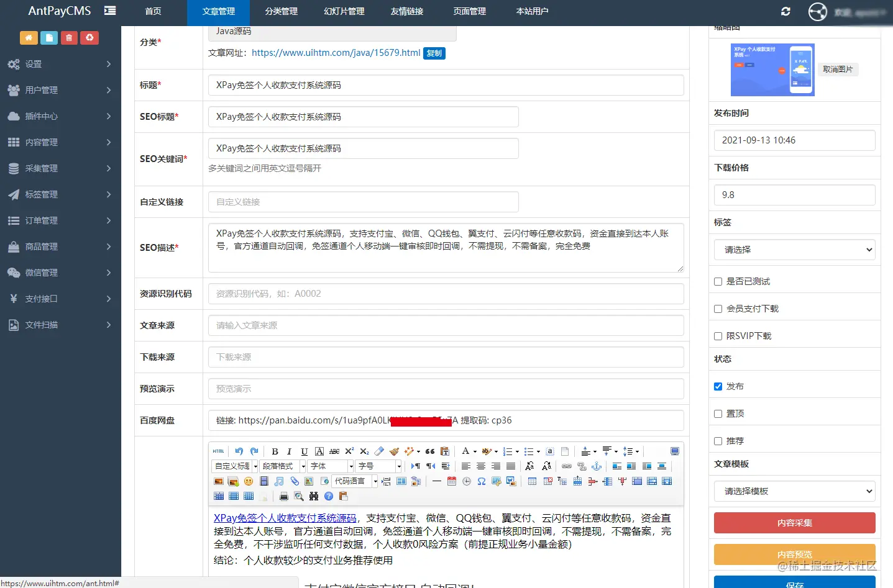Insert blockquote with the quote icon

430,451
